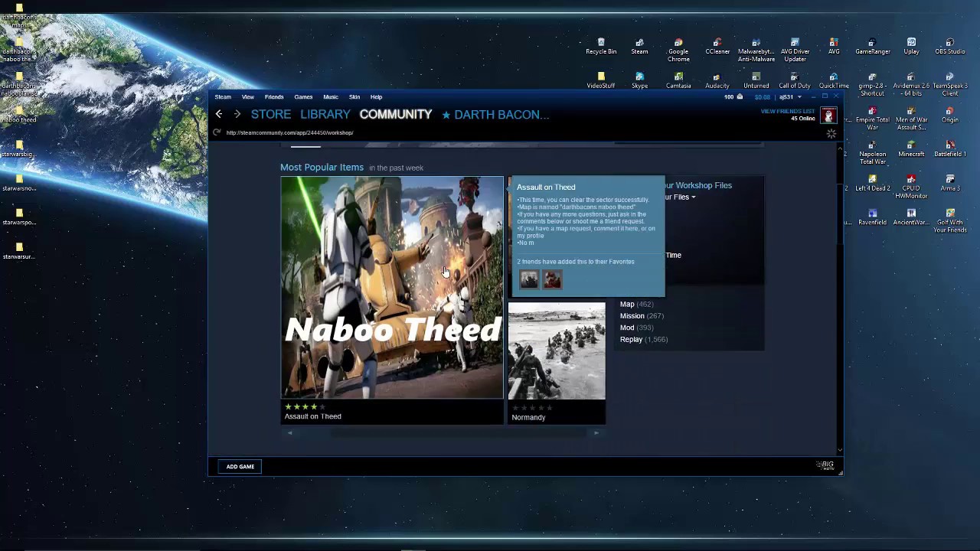
Task: Go forward with the Steam forward arrow
Action: click(237, 115)
